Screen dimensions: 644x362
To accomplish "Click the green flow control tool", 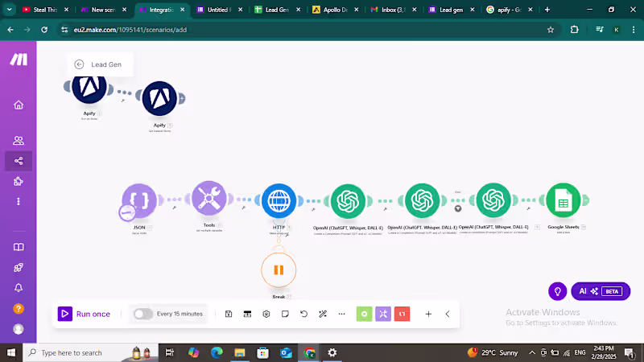I will tap(365, 314).
